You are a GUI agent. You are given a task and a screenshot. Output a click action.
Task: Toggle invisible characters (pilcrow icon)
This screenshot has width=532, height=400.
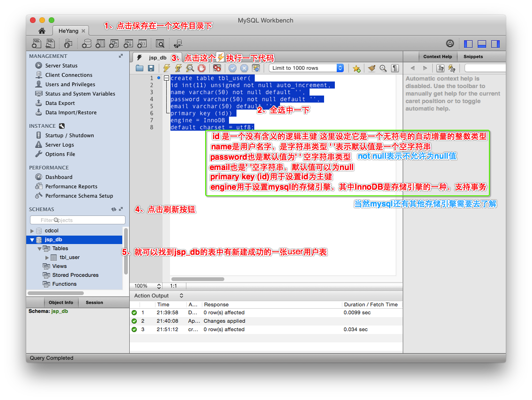395,68
